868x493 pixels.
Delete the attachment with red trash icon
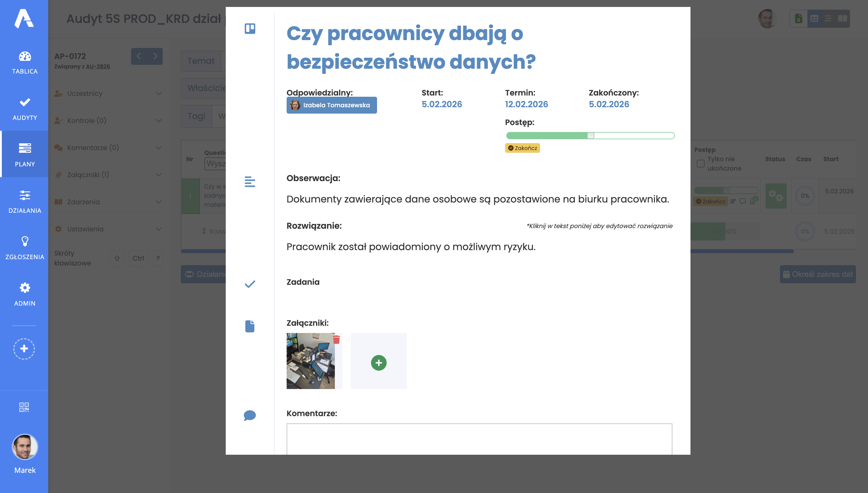pos(336,339)
